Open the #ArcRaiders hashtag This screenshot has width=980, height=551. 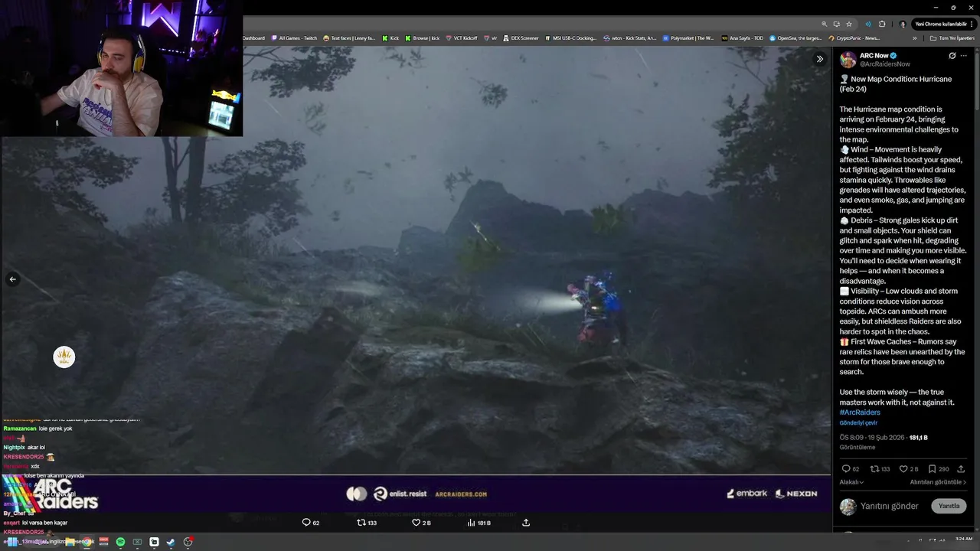(860, 412)
